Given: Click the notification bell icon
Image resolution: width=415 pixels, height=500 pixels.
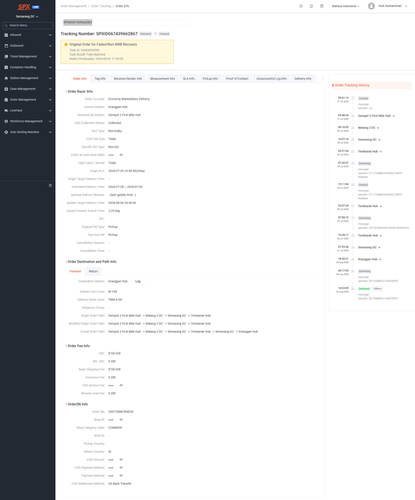Looking at the screenshot, I should point(311,6).
